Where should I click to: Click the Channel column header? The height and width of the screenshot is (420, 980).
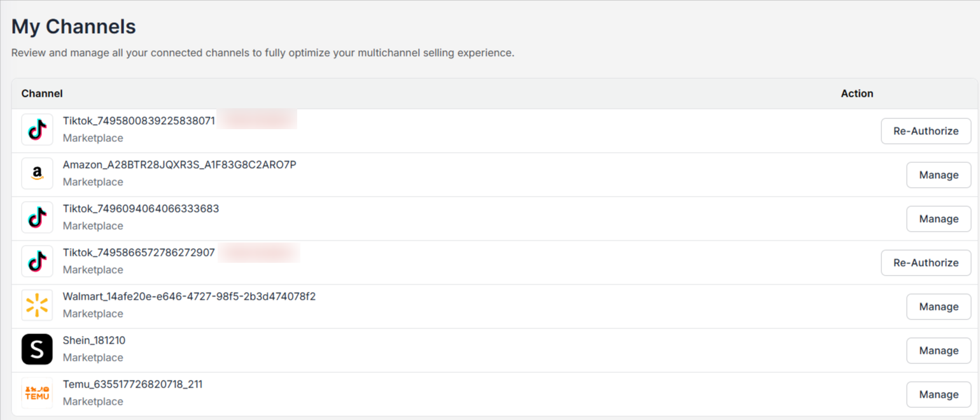click(x=42, y=94)
